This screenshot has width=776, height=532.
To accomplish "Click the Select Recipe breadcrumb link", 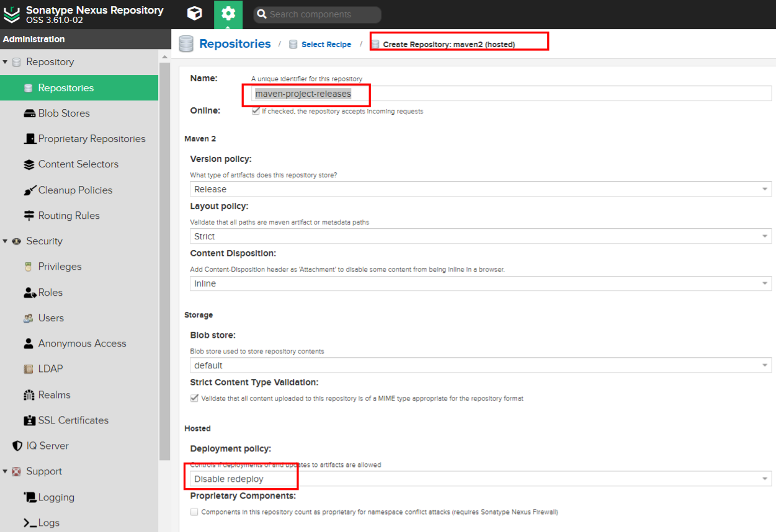I will (326, 45).
